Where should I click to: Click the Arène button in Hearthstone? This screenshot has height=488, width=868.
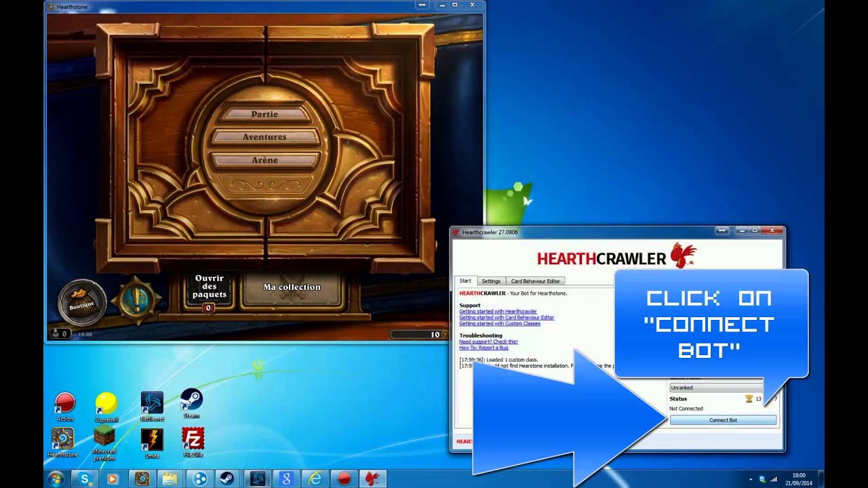click(x=264, y=160)
